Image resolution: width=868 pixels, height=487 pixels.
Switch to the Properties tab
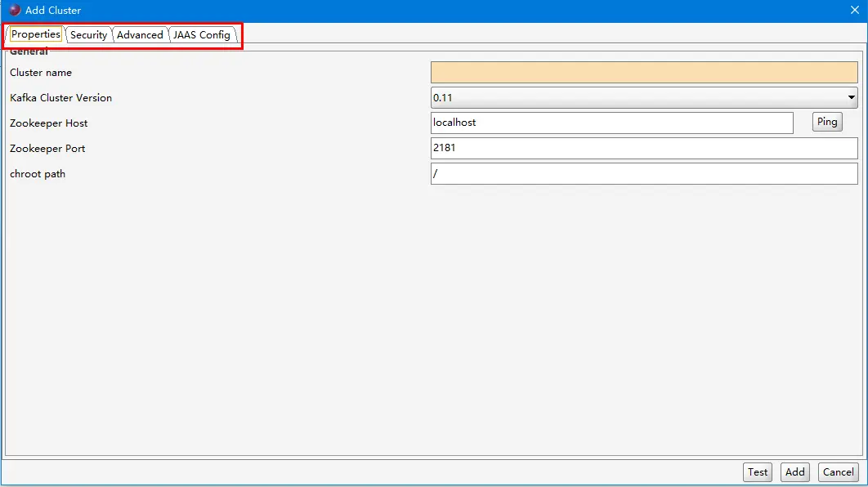tap(35, 34)
